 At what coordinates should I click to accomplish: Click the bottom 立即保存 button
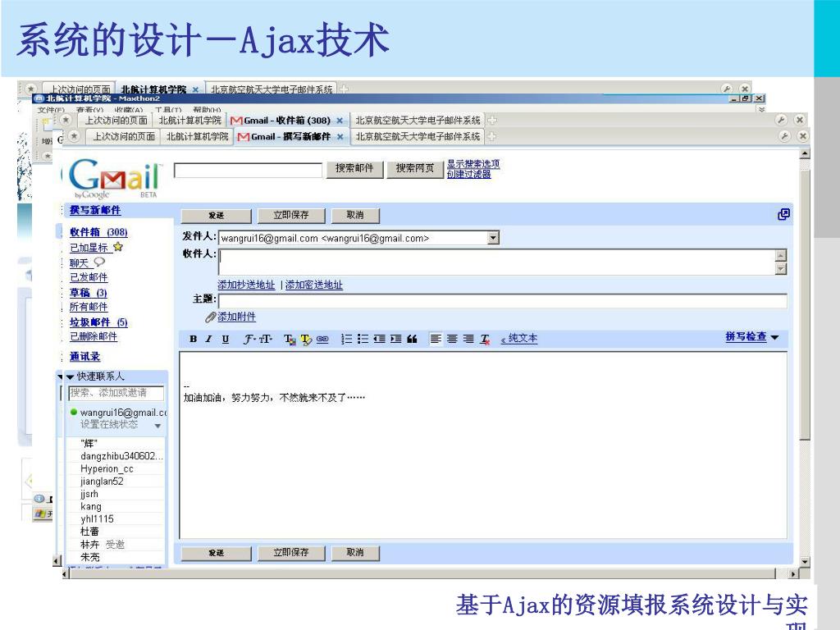[x=291, y=553]
